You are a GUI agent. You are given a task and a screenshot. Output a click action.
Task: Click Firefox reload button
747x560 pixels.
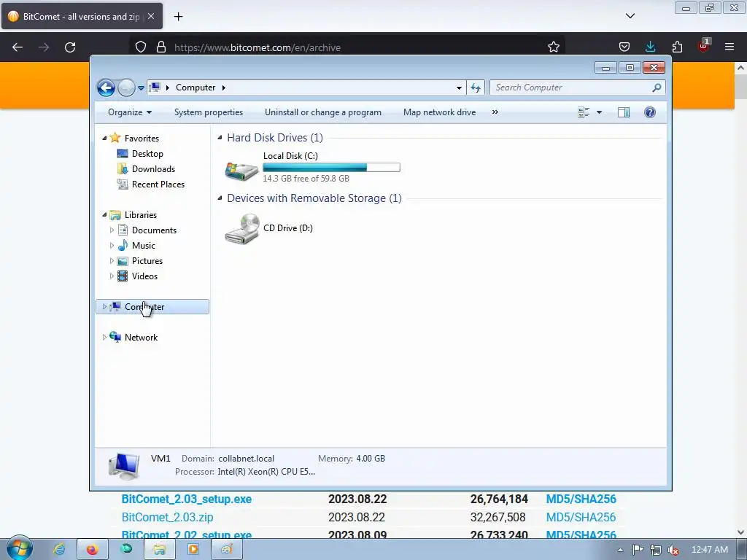(70, 47)
